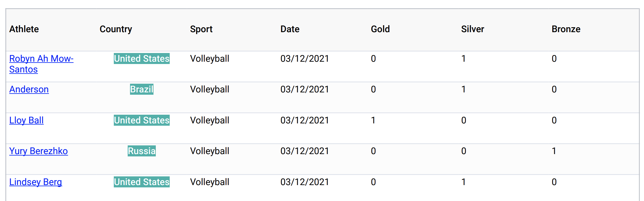Open the Lloy Ball athlete link
644x201 pixels.
(26, 120)
